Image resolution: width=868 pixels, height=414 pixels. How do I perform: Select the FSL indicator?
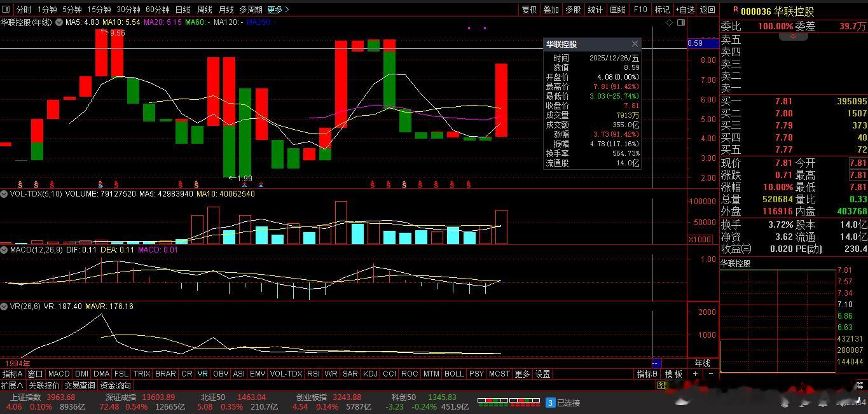121,374
